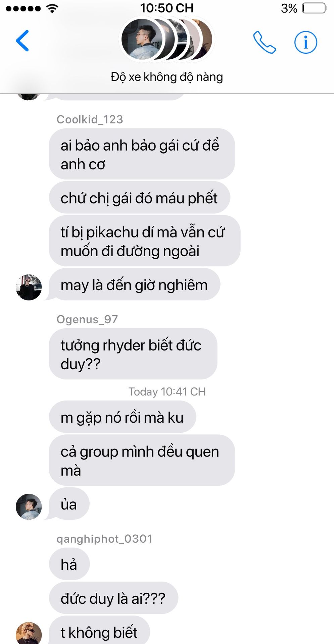Open the Coolkid_123 sender name

(x=90, y=119)
